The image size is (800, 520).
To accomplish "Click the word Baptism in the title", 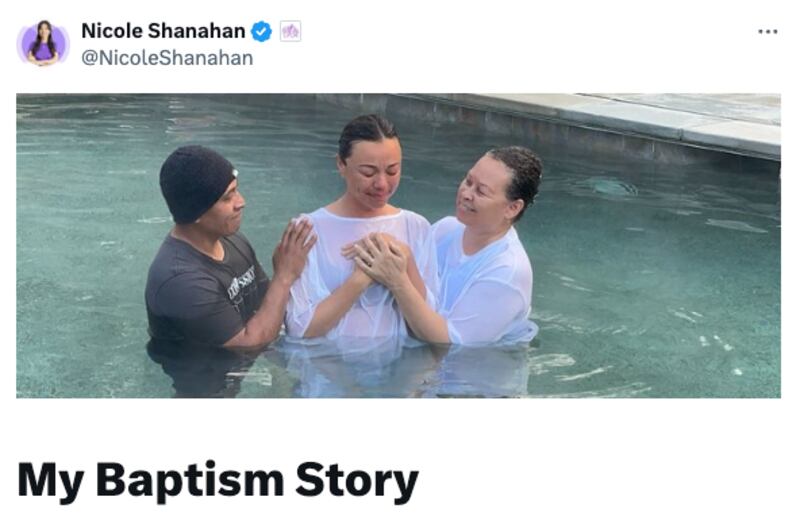I will 190,481.
